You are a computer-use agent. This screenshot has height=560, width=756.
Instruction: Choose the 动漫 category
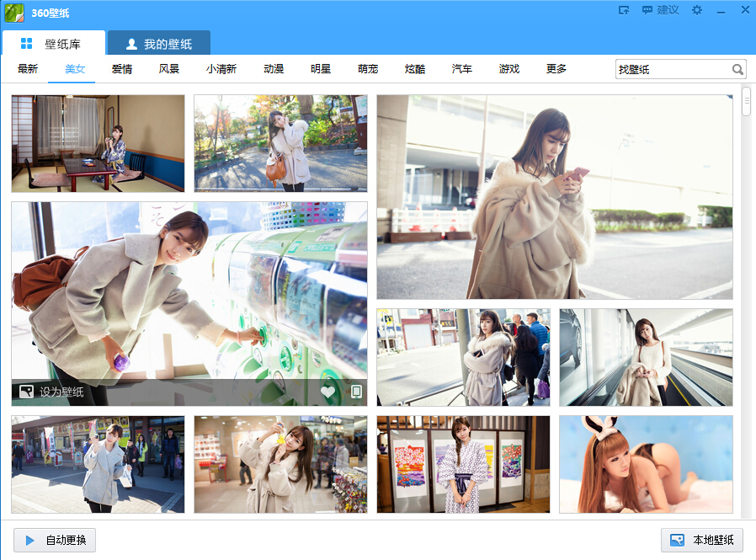point(274,69)
